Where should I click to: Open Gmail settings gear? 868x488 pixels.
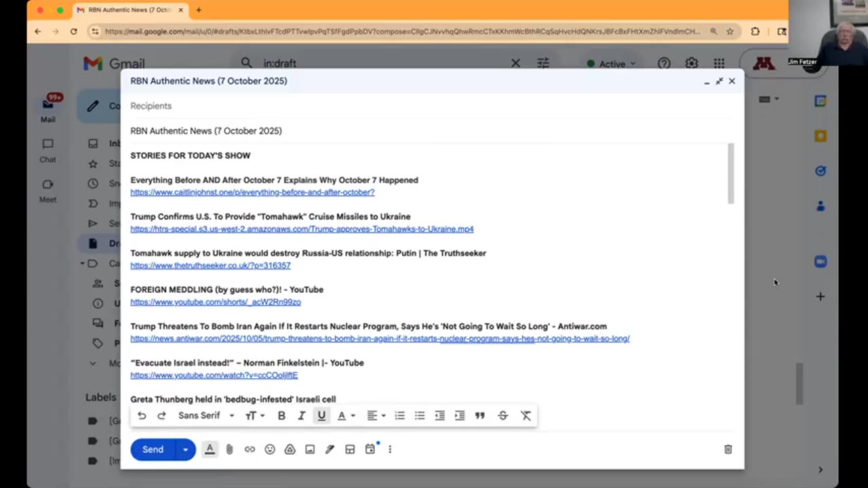[x=691, y=63]
